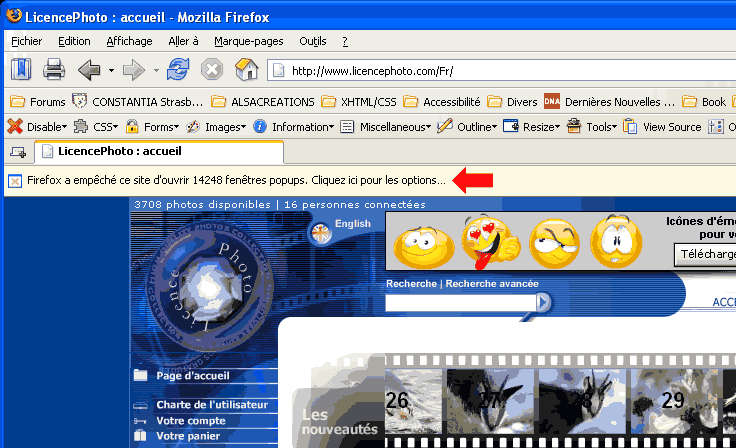Viewport: 736px width, 448px height.
Task: Expand the Information developer dropdown
Action: [x=293, y=127]
